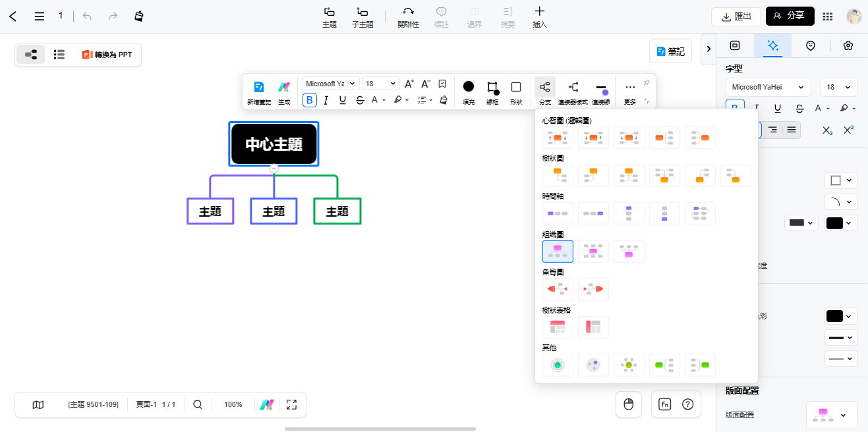Expand the 版面配置 layout dropdown
The image size is (868, 432).
coord(831,415)
